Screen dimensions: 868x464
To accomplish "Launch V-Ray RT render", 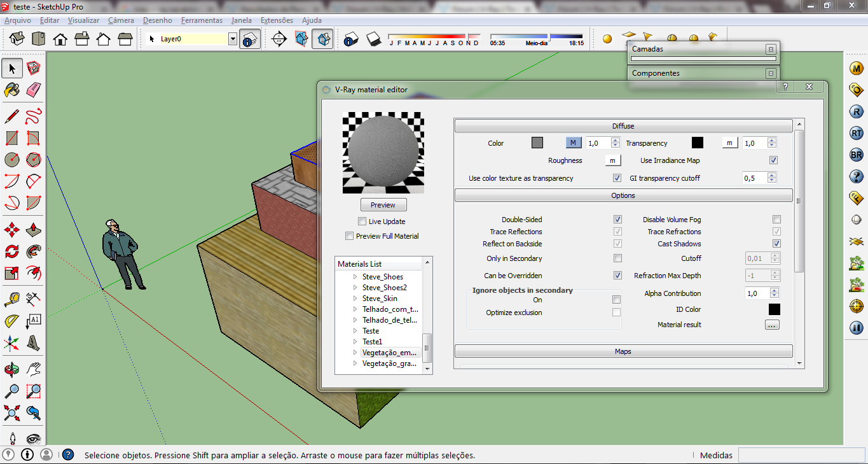I will click(x=857, y=134).
